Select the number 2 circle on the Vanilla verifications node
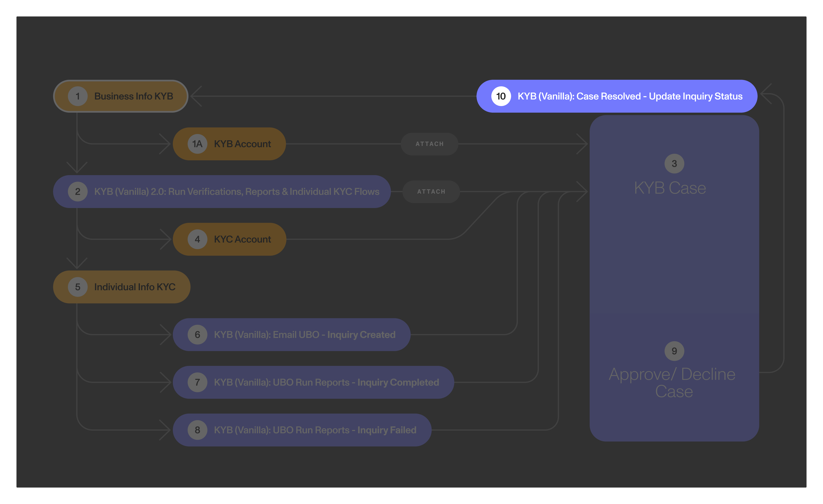Screen dimensions: 823x504 [78, 192]
